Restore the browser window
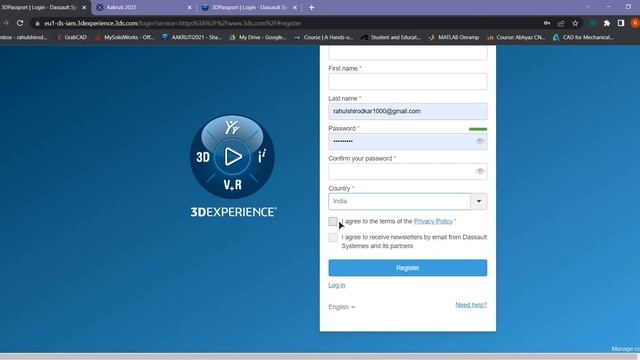 pyautogui.click(x=628, y=7)
